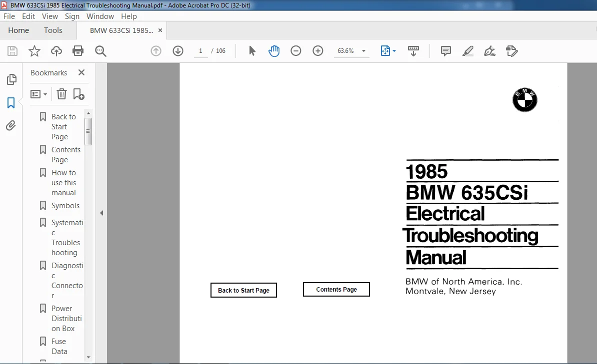
Task: Open 'Systematic Troubleshooting' bookmark
Action: [x=67, y=237]
